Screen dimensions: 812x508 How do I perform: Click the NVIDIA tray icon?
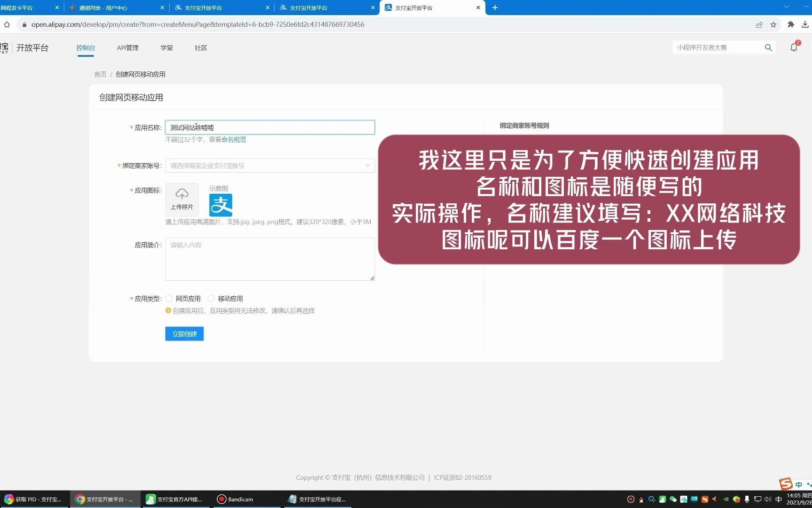[726, 499]
